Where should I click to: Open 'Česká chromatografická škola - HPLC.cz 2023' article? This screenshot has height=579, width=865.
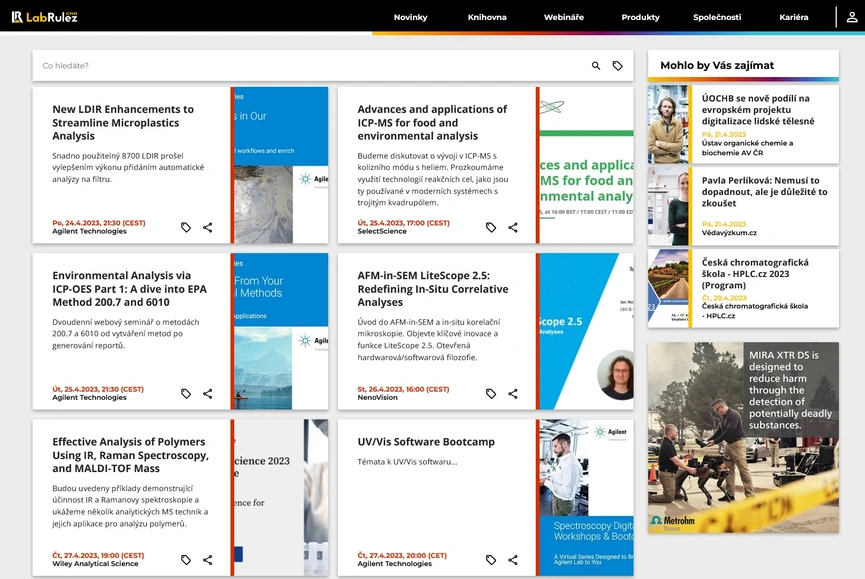click(755, 274)
